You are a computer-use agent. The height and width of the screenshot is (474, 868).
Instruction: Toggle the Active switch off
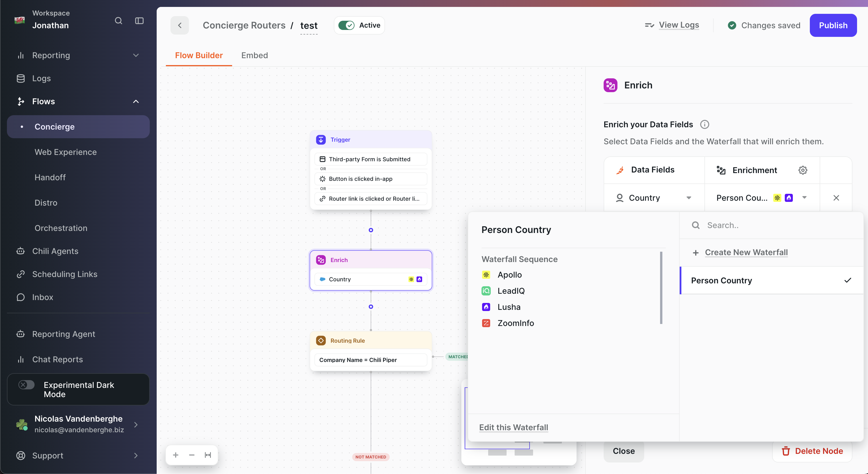pyautogui.click(x=347, y=25)
